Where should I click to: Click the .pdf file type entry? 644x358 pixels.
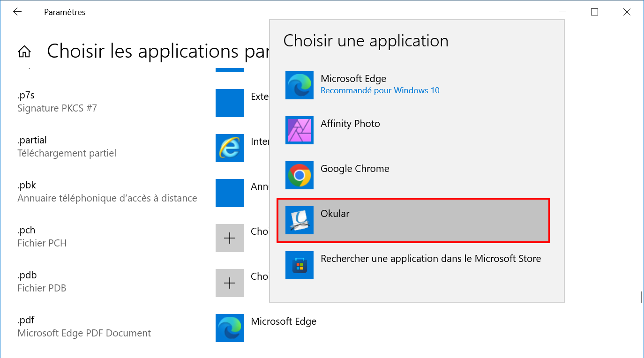(84, 327)
